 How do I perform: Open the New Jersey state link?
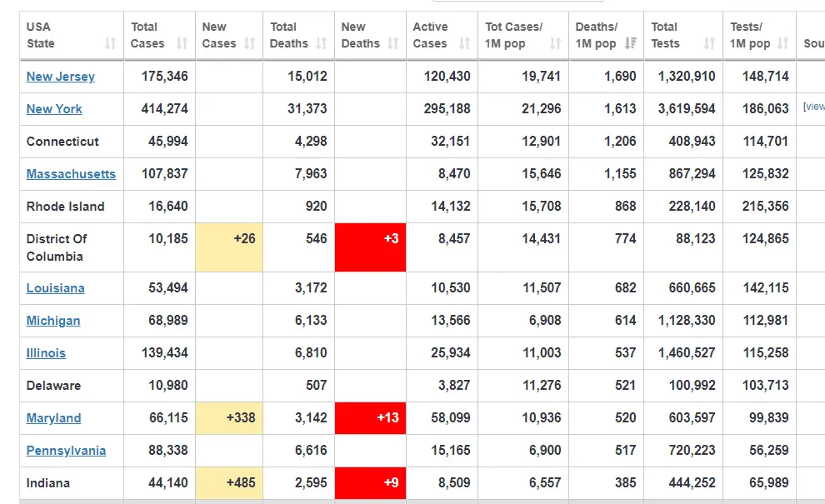(61, 77)
